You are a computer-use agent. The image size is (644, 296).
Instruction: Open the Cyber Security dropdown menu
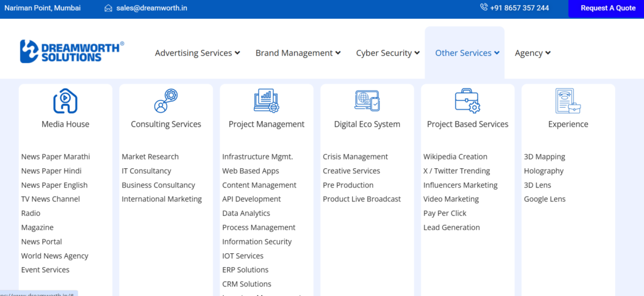coord(387,53)
